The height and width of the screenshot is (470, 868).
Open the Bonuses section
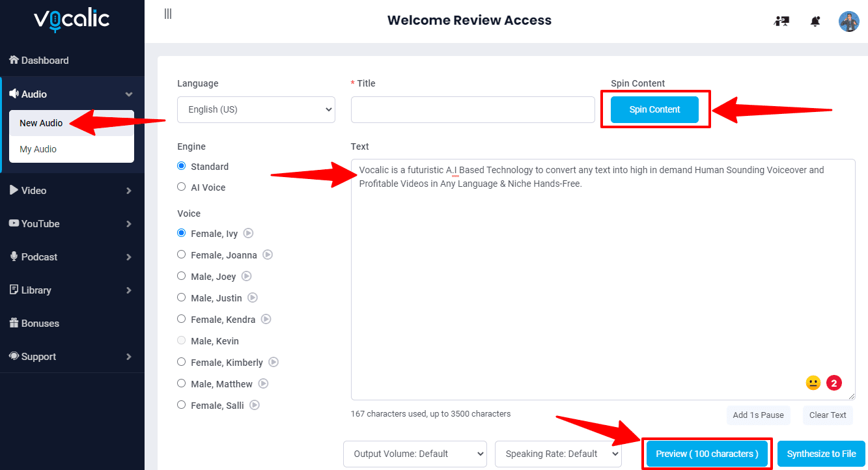point(72,323)
